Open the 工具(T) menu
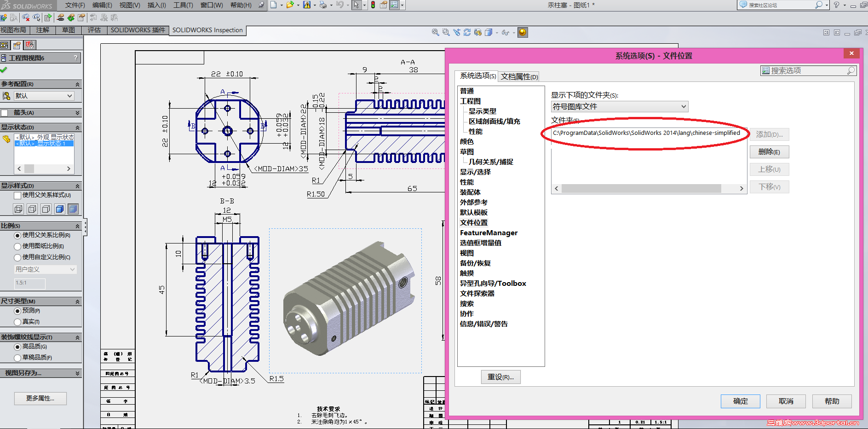868x429 pixels. coord(183,5)
